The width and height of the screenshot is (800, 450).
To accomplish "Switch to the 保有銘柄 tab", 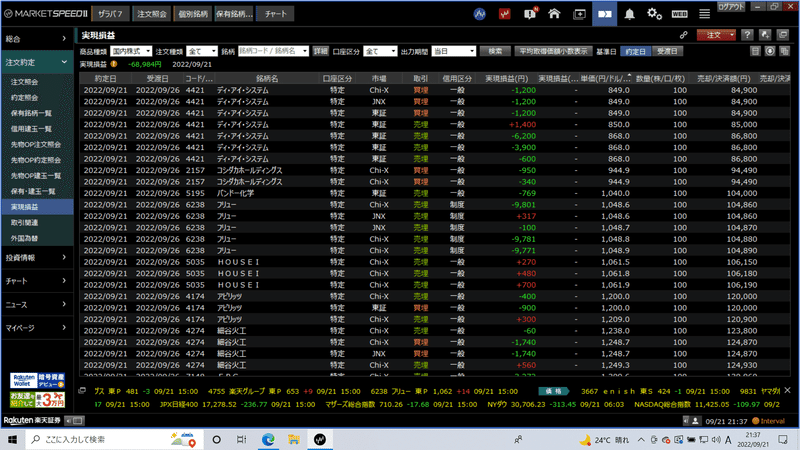I will [x=234, y=14].
